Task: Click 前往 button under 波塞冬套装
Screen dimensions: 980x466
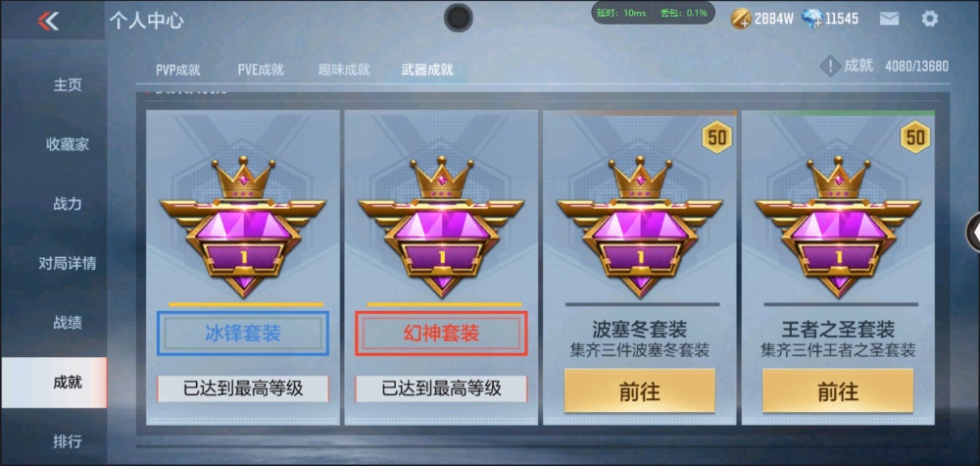Action: 639,390
